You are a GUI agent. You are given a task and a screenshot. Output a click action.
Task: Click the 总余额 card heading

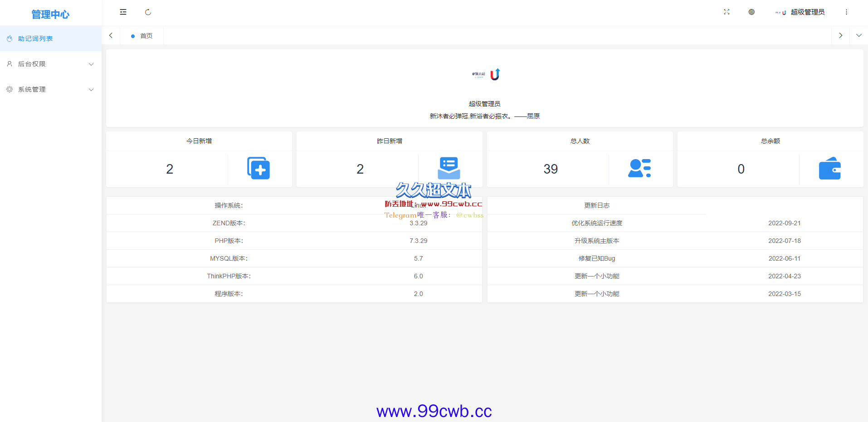770,141
